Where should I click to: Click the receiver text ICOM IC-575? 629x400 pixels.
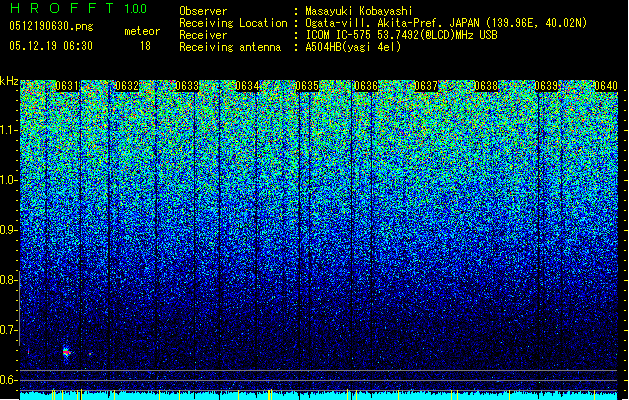pos(339,35)
